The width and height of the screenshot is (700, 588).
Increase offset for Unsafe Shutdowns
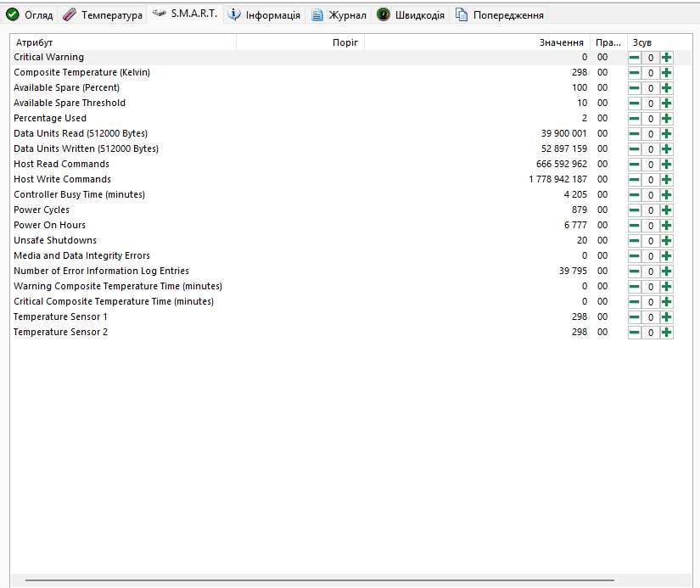(x=667, y=241)
